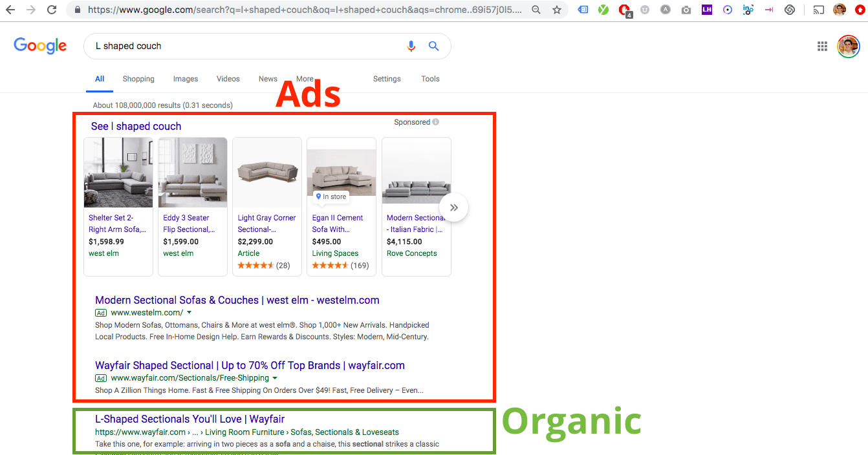
Task: Click the purple circle extension icon
Action: (728, 10)
